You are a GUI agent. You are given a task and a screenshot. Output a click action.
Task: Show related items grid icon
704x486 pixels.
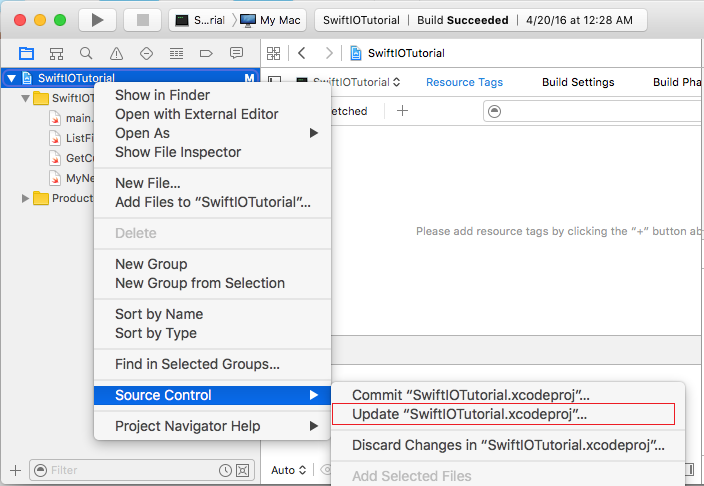(x=273, y=53)
